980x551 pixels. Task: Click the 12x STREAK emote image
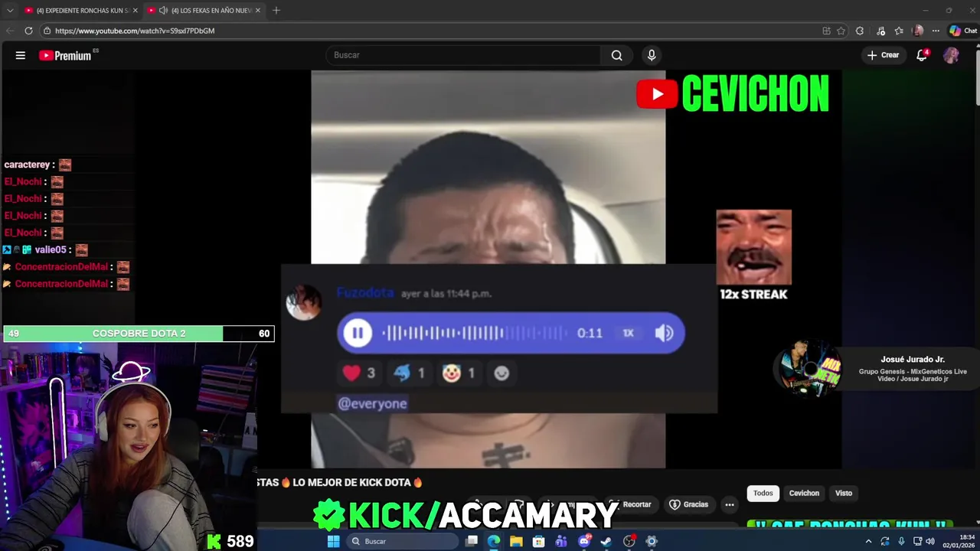(753, 247)
